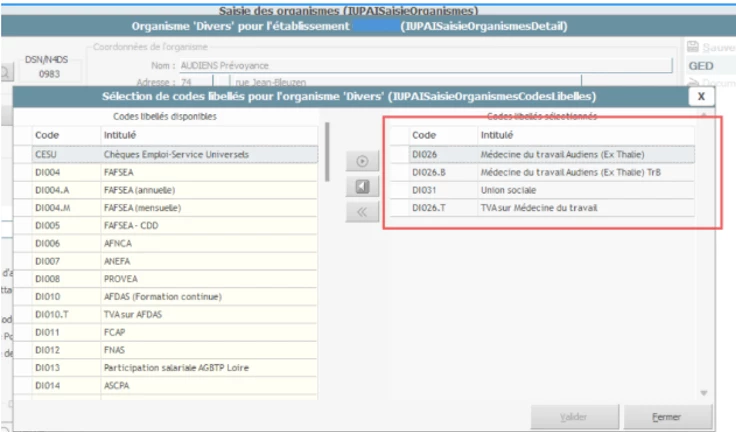736x432 pixels.
Task: Close the code selection dialog with X
Action: [x=701, y=96]
